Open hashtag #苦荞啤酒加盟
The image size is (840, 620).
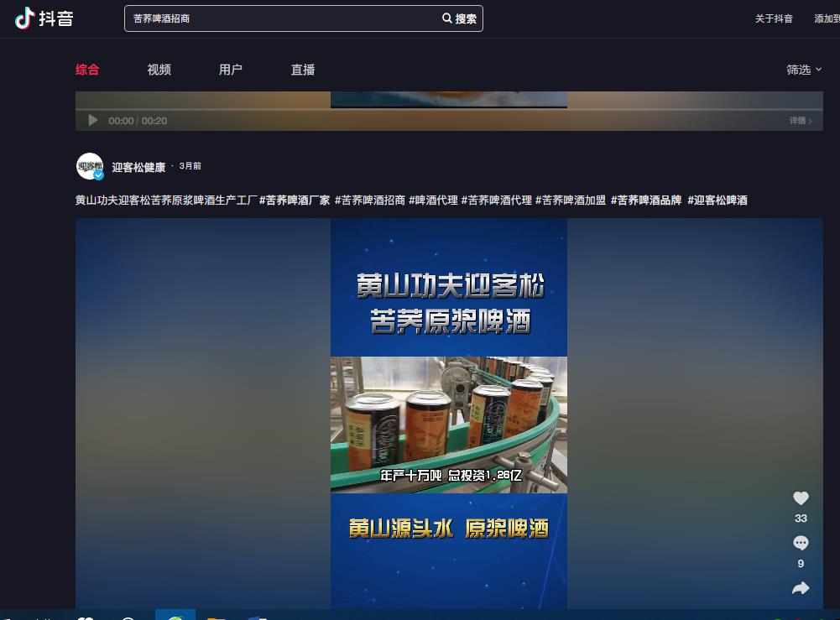tap(571, 201)
